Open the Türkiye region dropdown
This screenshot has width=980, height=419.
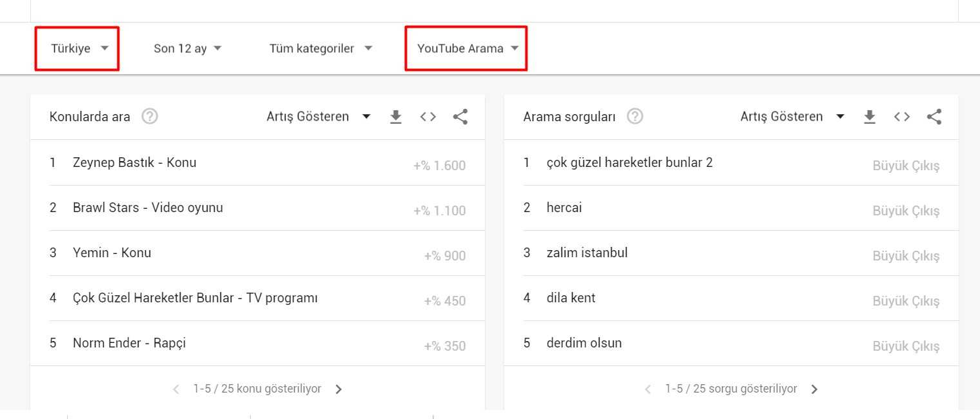[x=77, y=48]
